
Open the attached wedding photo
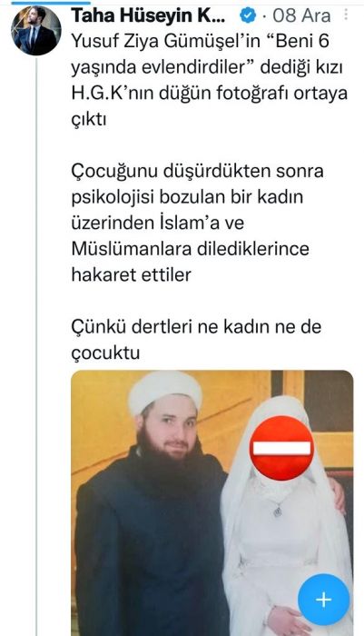212,503
